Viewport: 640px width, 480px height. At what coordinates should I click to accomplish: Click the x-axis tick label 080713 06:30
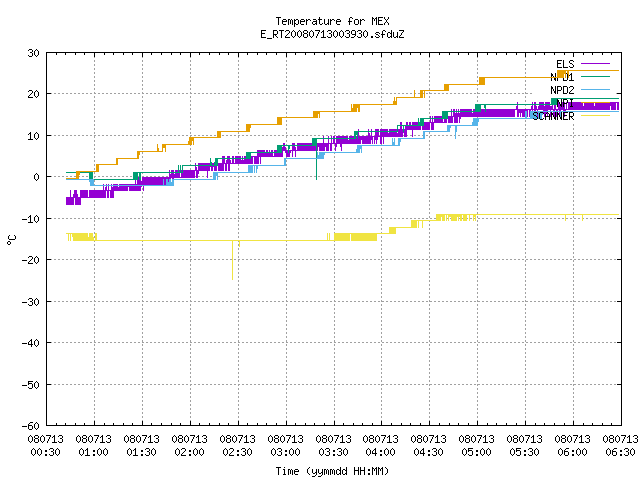[x=620, y=446]
